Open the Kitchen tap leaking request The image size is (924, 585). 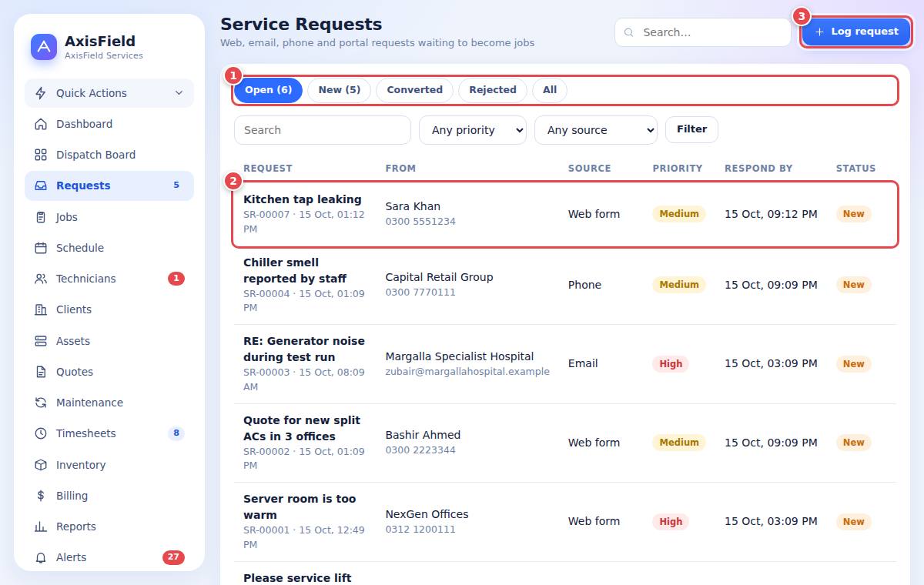[x=302, y=199]
